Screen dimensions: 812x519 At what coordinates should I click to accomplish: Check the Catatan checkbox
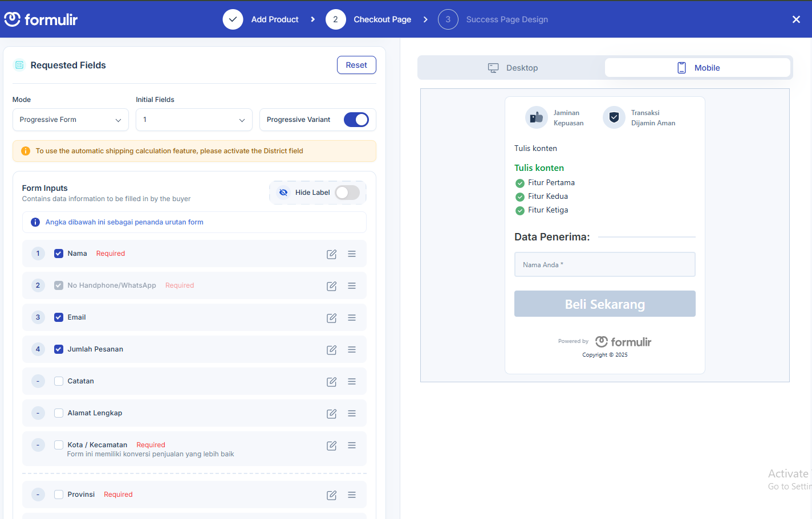point(59,381)
